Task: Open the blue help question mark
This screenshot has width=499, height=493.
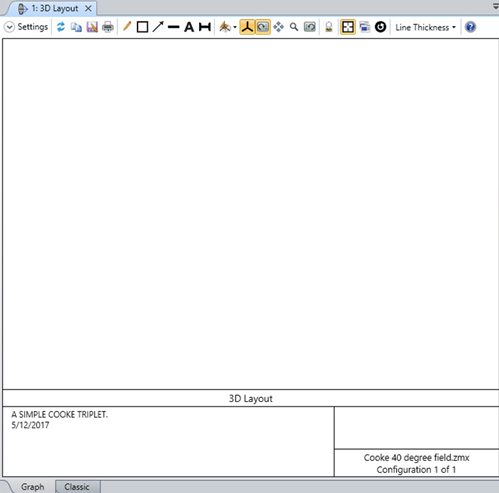Action: click(x=470, y=27)
